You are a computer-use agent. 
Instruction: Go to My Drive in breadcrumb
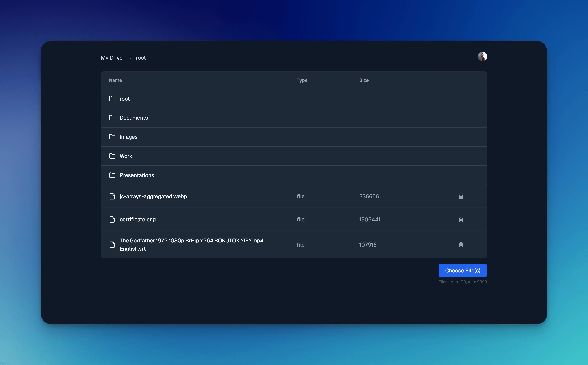click(112, 58)
